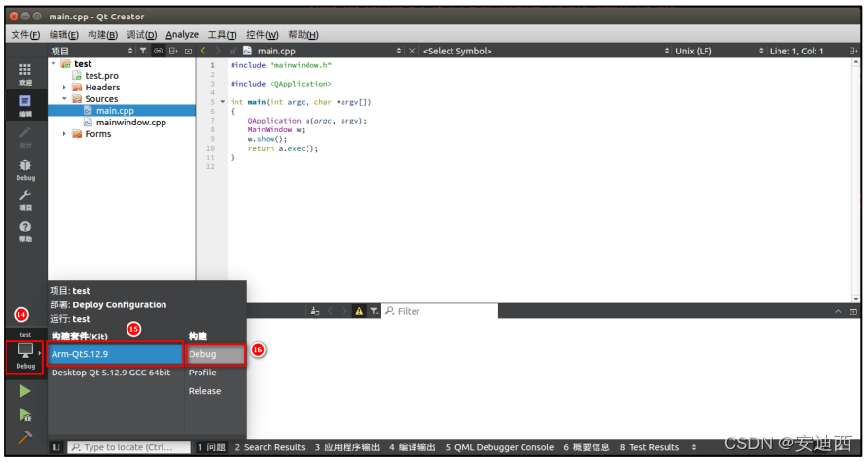Select mainwindow.cpp in the project tree
This screenshot has width=868, height=462.
pos(130,123)
